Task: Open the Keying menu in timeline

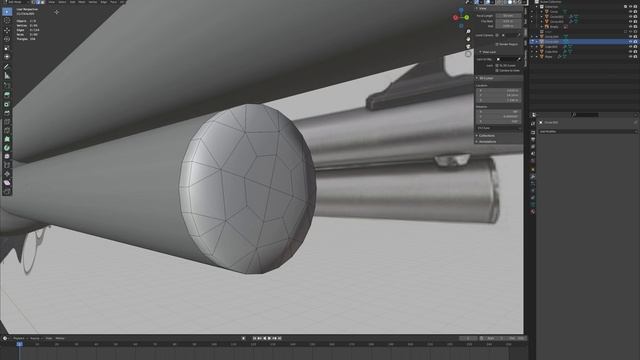Action: point(36,338)
